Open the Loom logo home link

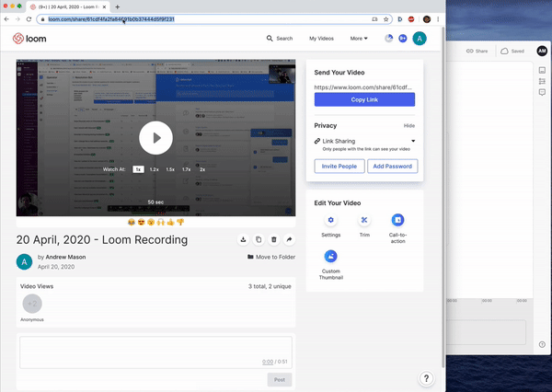click(29, 39)
